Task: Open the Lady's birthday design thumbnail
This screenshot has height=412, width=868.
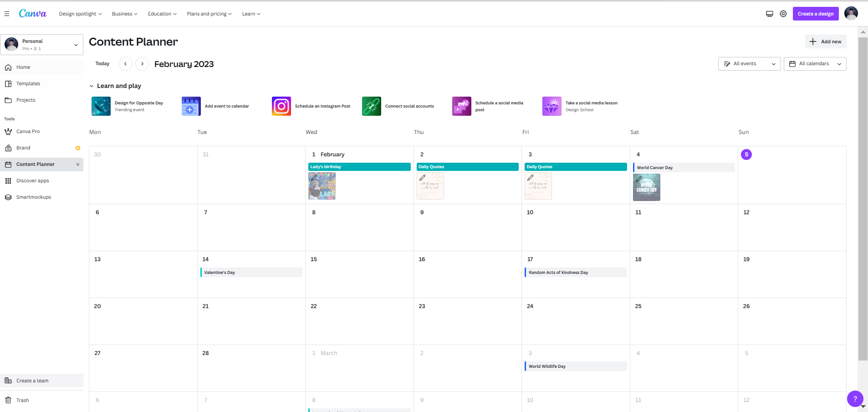Action: click(x=322, y=186)
